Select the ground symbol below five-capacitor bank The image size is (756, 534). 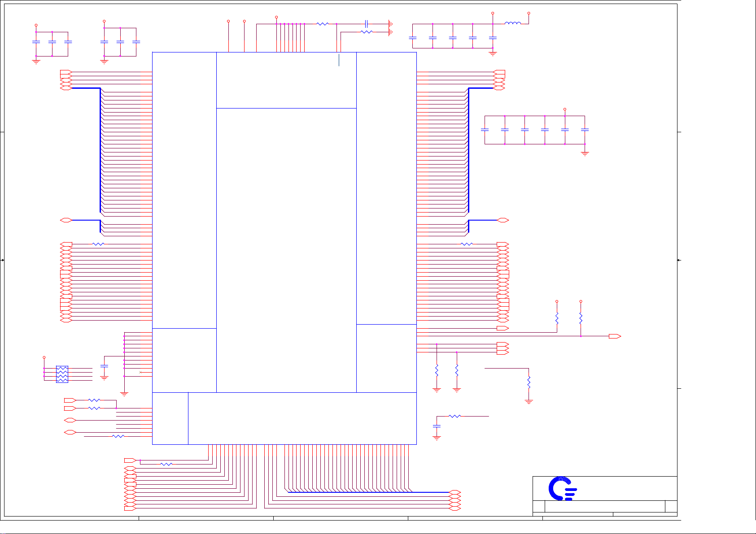coord(493,54)
